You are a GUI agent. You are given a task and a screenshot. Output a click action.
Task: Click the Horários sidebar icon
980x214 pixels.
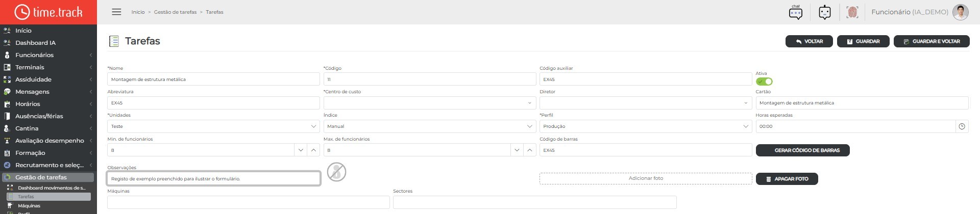7,104
